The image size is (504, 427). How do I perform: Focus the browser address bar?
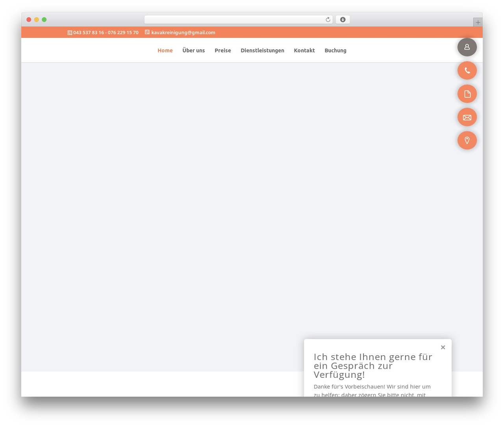pos(238,20)
